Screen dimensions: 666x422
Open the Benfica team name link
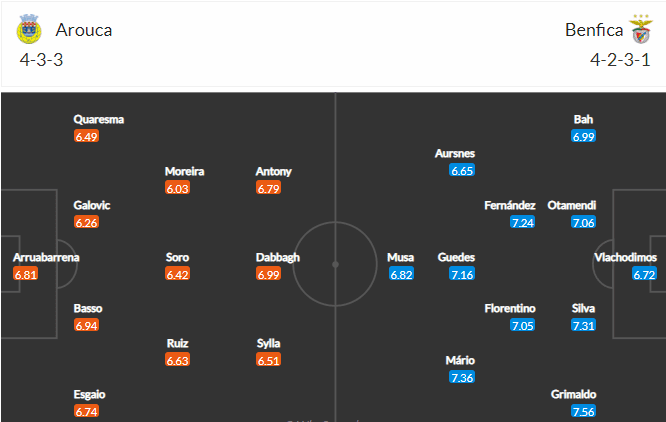(x=594, y=30)
